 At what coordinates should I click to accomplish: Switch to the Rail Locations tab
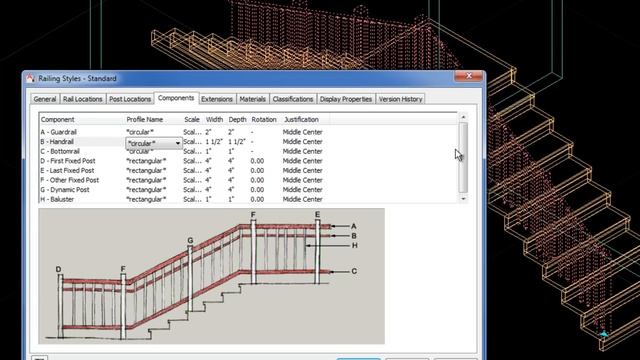[82, 99]
